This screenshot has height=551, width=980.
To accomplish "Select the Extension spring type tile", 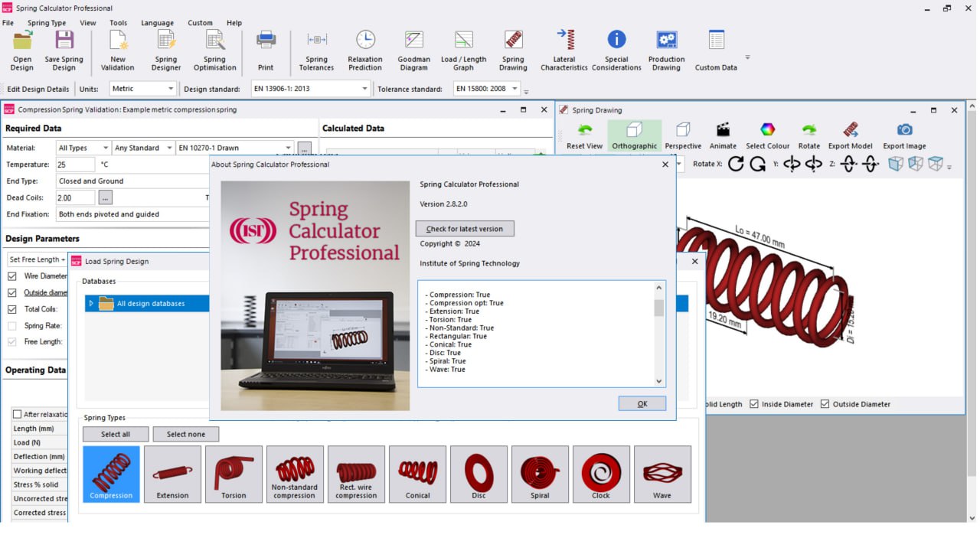I will tap(172, 474).
